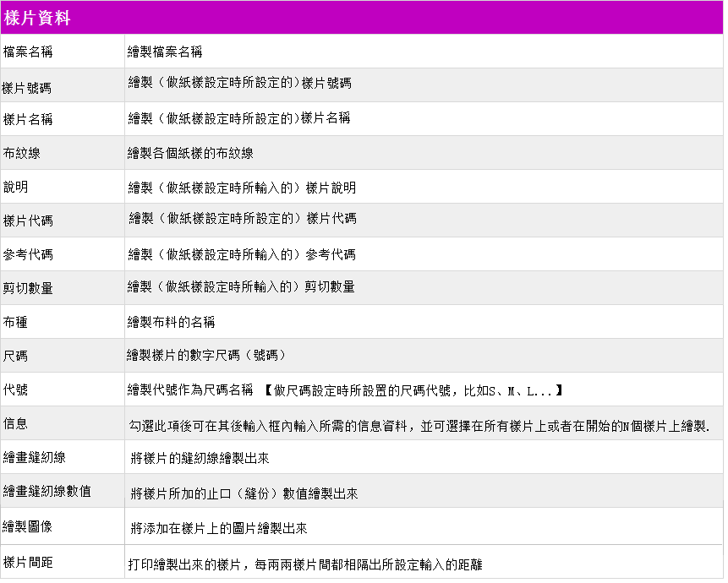Click the description 將樣片的縫紉線繪製出來
This screenshot has width=728, height=583.
coord(200,458)
